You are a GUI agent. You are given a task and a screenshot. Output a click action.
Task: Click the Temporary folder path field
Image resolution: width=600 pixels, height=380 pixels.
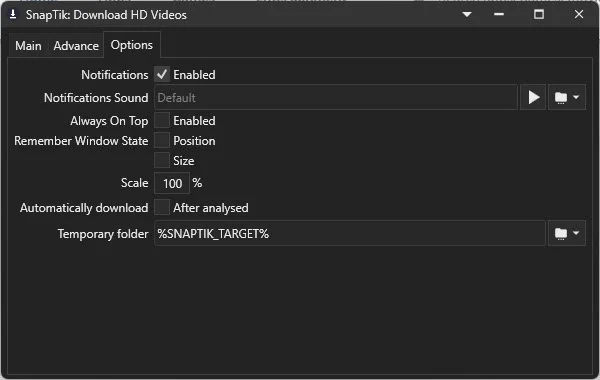pyautogui.click(x=350, y=233)
